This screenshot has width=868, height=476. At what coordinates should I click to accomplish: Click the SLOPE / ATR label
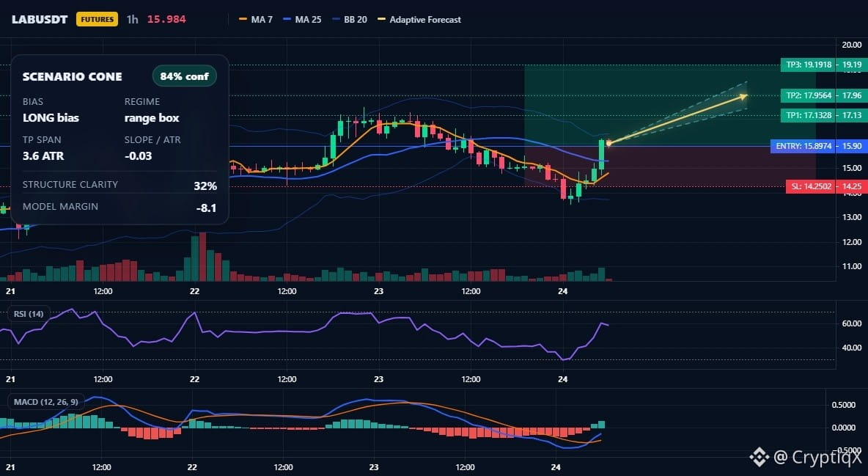click(x=152, y=139)
